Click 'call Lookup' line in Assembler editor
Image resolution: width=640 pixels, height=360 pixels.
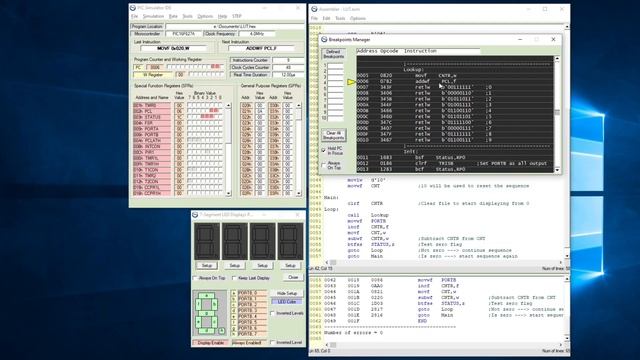pyautogui.click(x=368, y=215)
